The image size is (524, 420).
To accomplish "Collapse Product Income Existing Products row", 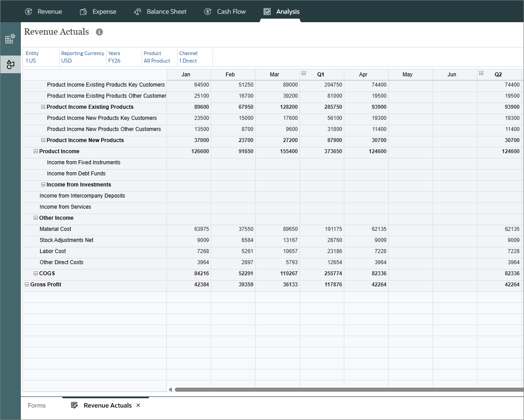I will pos(43,107).
